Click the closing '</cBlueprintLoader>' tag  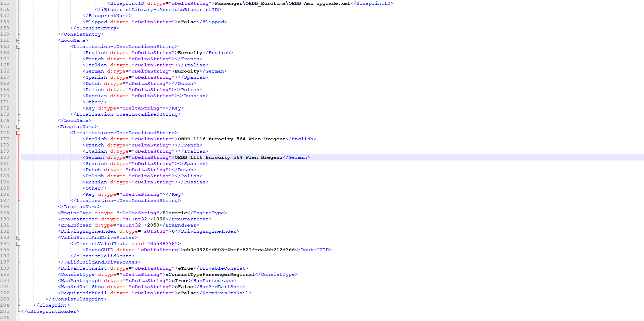50,311
